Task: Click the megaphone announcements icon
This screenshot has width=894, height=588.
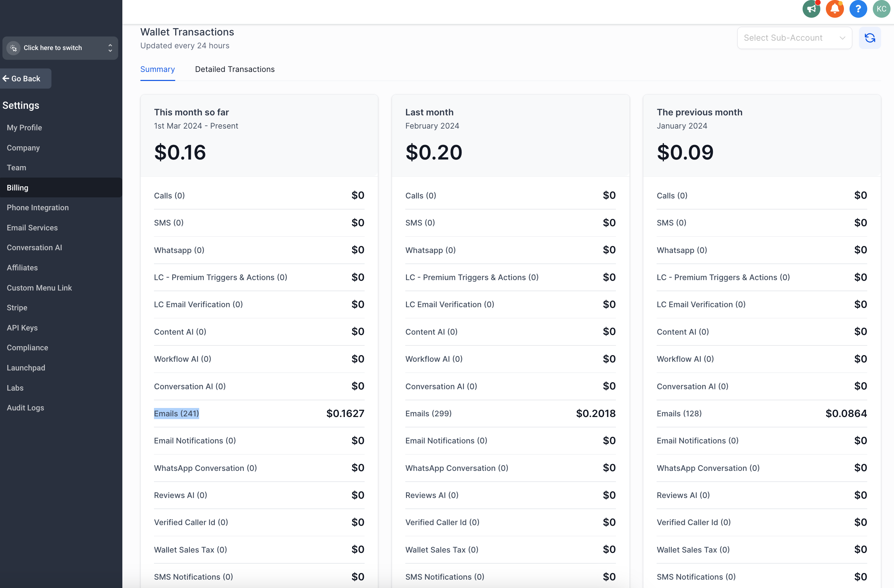Action: (811, 9)
